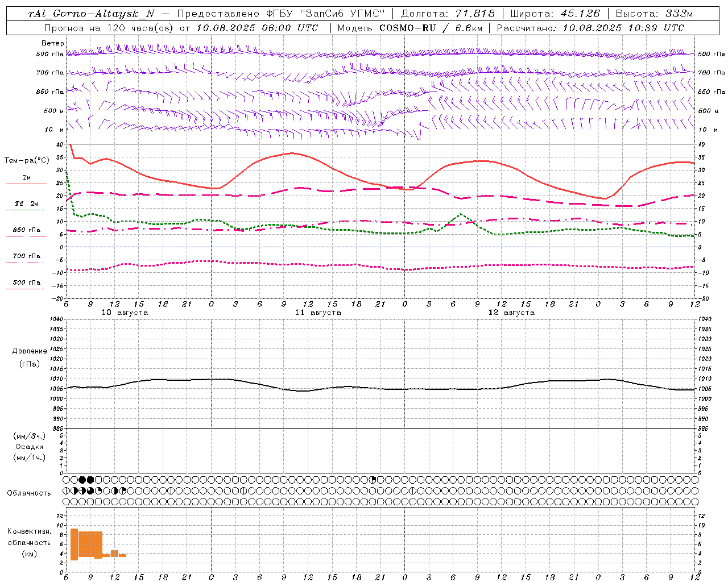Click the Рассчитано: 10.08.2025 10:39 UTC text

pos(590,28)
